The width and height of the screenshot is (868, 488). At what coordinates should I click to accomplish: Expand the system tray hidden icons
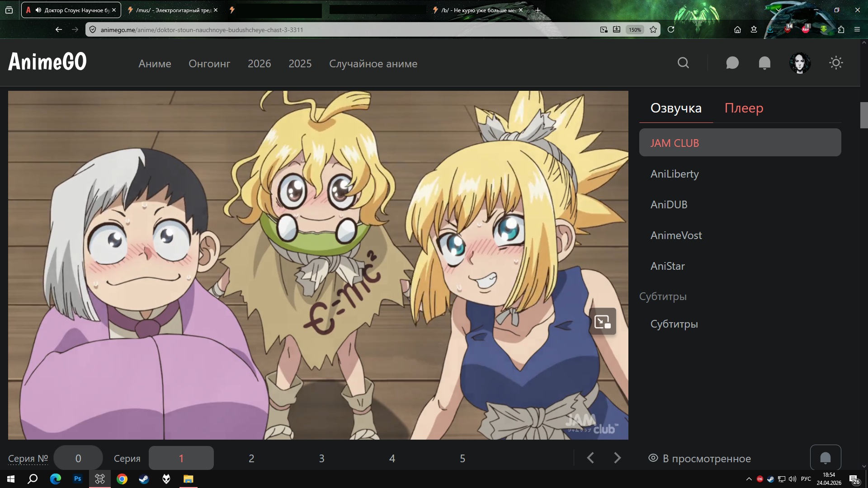749,479
